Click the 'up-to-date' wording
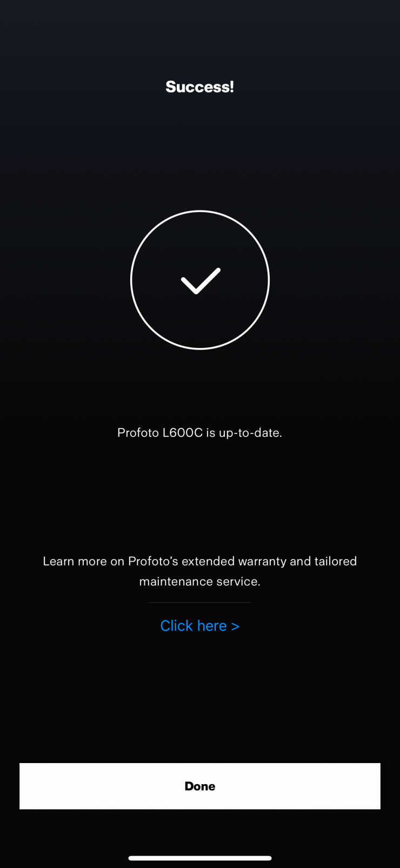This screenshot has width=400, height=868. [249, 433]
